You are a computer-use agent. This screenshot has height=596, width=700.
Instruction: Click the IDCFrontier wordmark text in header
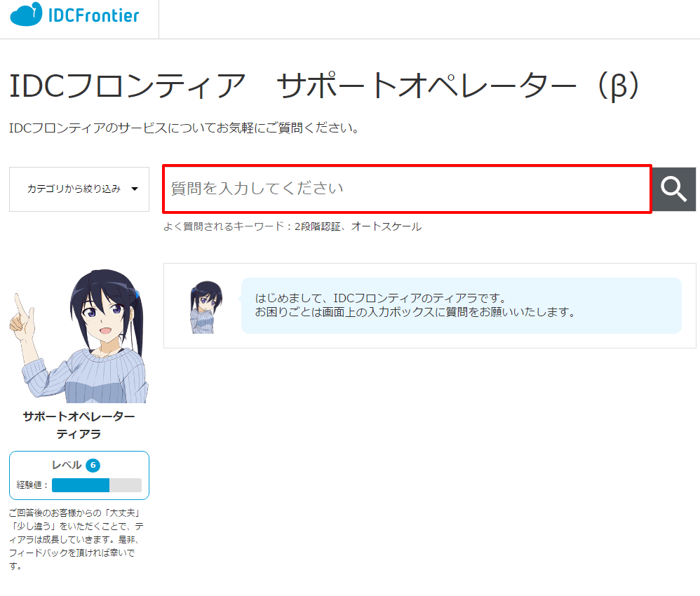pyautogui.click(x=93, y=15)
